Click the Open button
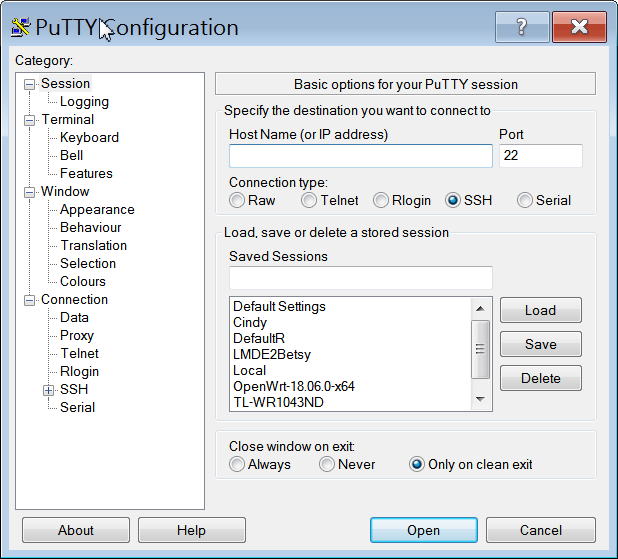The height and width of the screenshot is (559, 618). tap(424, 530)
